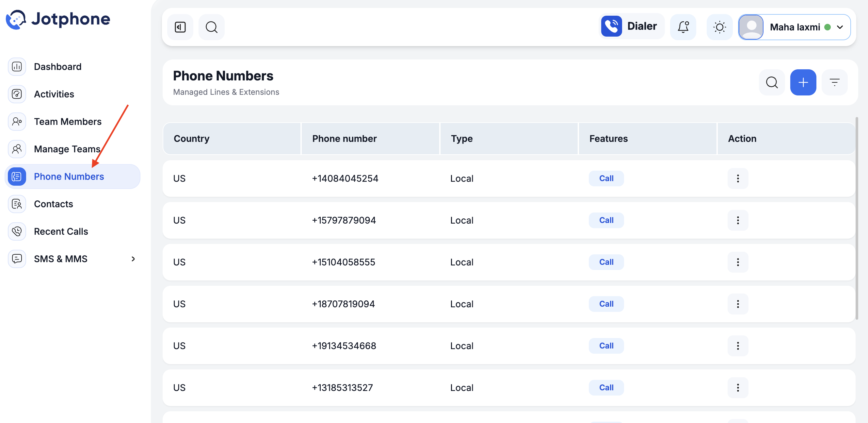Select phone number +14084045254
The image size is (868, 423).
point(345,178)
